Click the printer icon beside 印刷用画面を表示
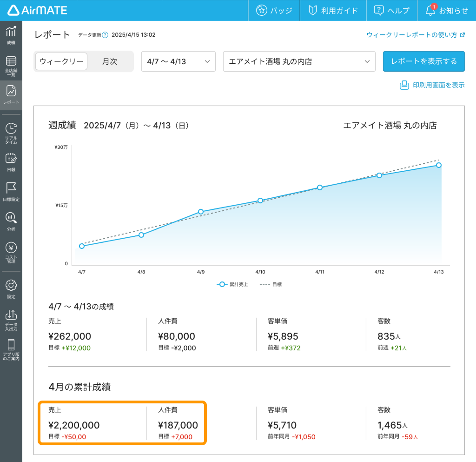The image size is (476, 462). pos(404,85)
